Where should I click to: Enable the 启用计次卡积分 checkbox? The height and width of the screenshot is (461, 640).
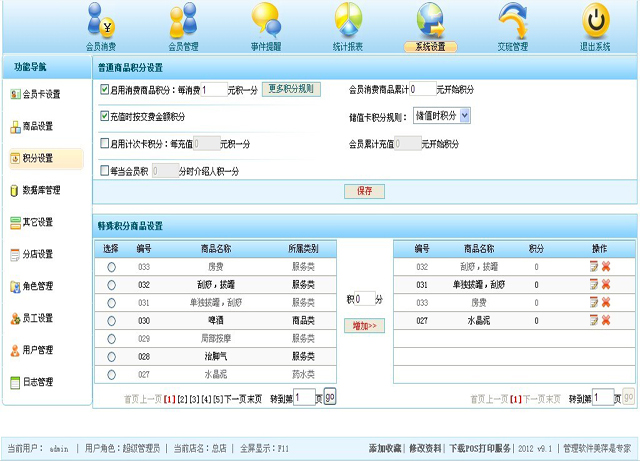click(106, 143)
